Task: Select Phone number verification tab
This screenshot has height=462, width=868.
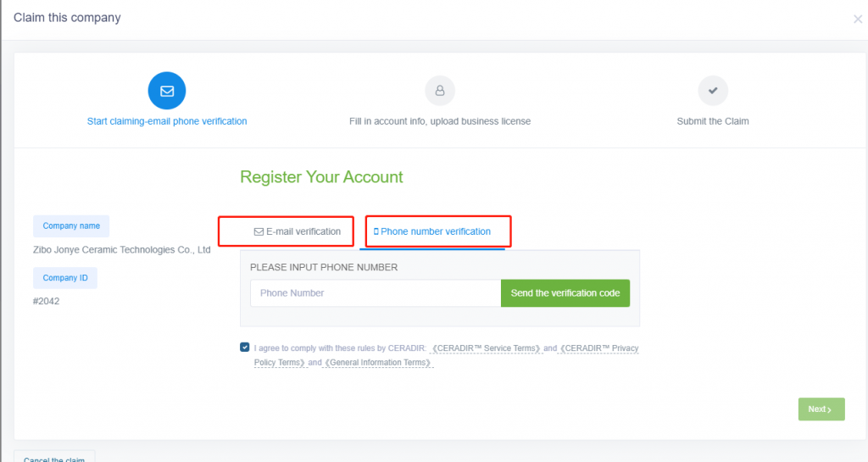Action: coord(432,231)
